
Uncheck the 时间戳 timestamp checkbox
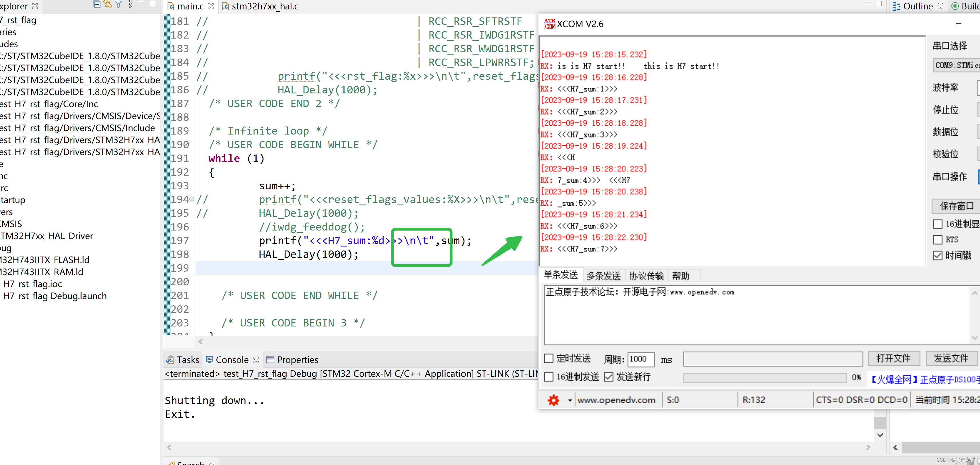coord(938,255)
